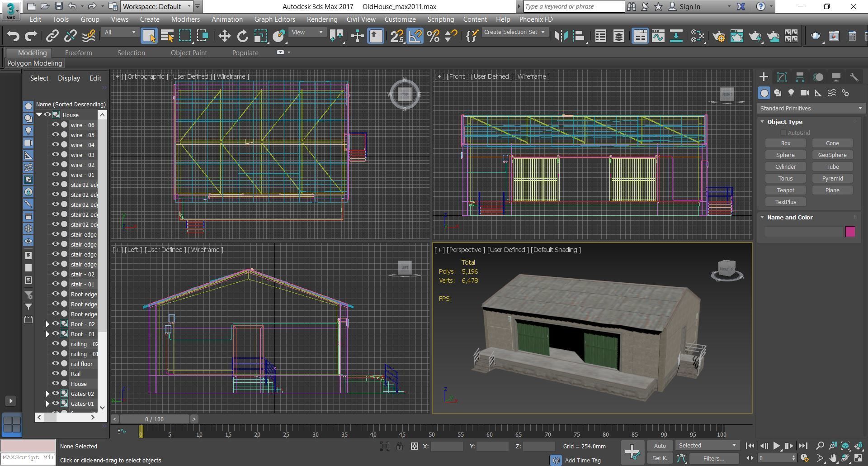Select the Shapes category icon
Screen dimensions: 868x466
[778, 93]
